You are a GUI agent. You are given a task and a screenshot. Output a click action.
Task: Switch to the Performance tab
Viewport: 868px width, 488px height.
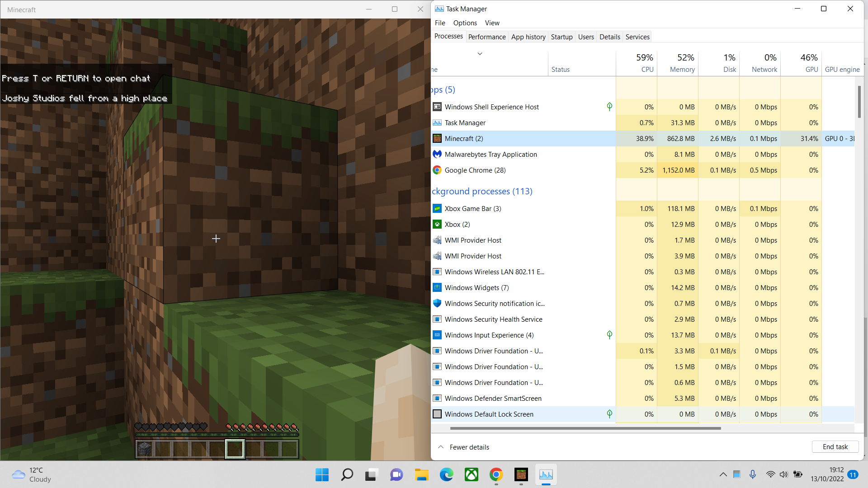coord(486,37)
